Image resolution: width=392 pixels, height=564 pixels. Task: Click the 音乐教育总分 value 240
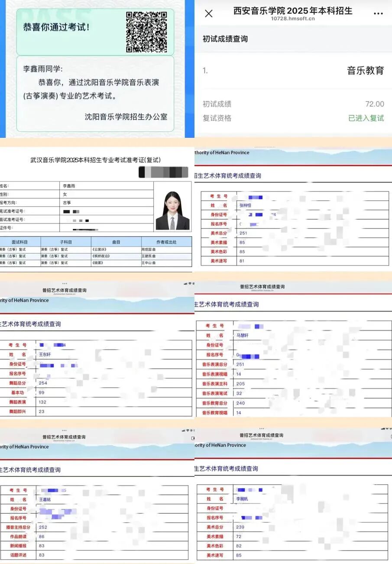point(240,403)
